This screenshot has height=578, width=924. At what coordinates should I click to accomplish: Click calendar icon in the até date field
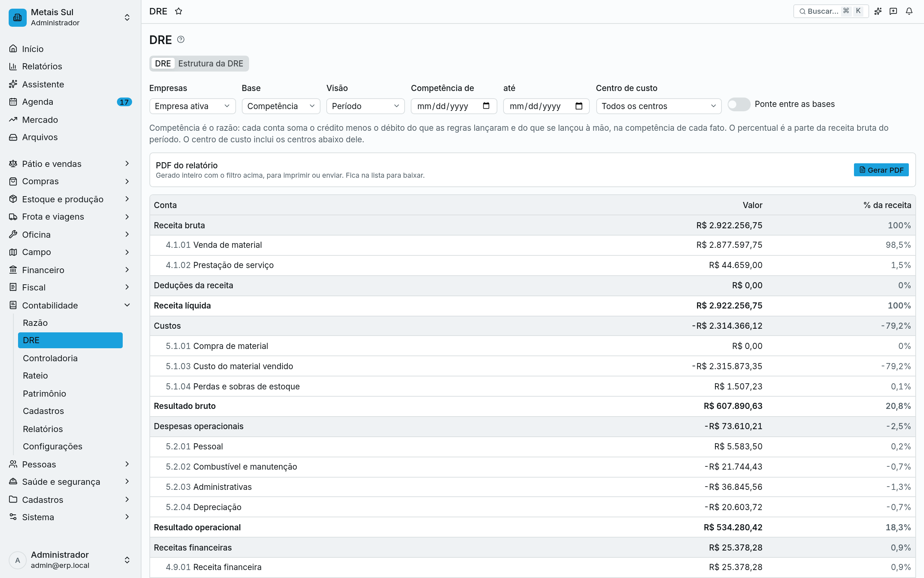[579, 106]
